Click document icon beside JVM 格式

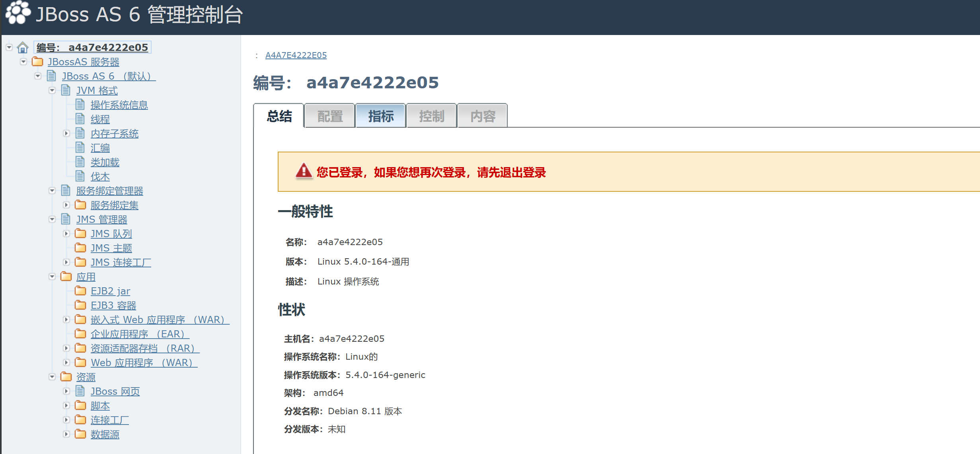(x=66, y=90)
